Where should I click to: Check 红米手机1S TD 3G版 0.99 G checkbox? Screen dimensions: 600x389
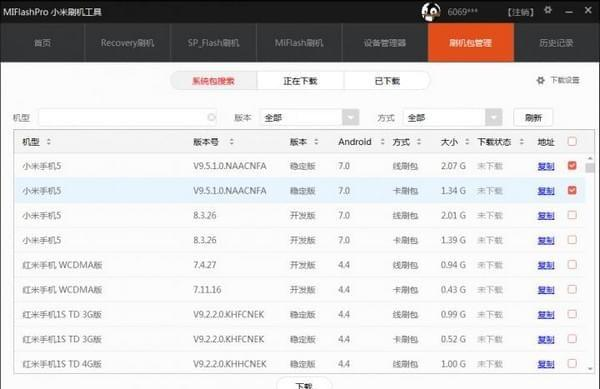point(572,314)
